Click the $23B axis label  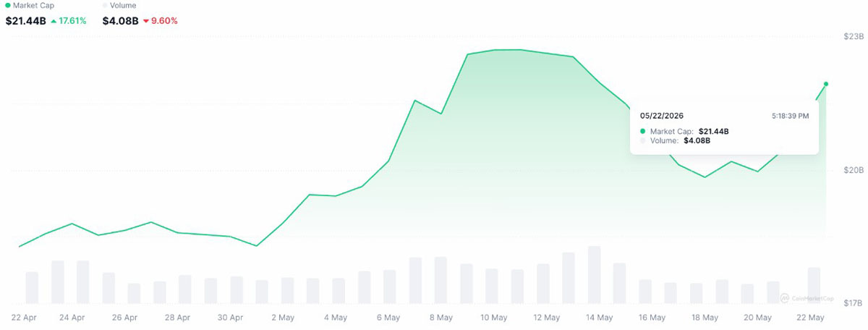[854, 36]
